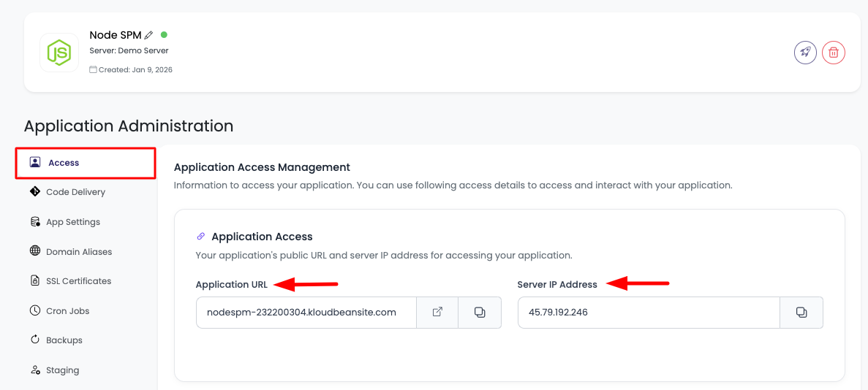Click the Application Administration heading
The height and width of the screenshot is (390, 868).
(129, 126)
